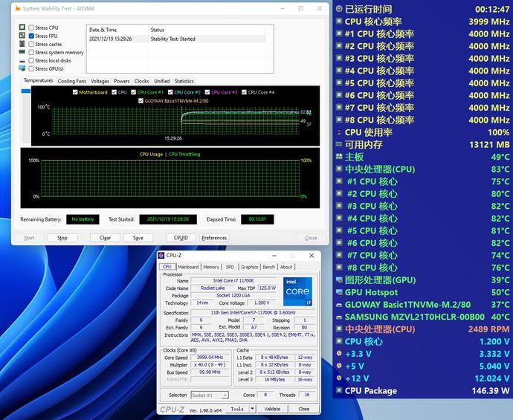Enable the Stress CPU checkbox
The width and height of the screenshot is (513, 420).
tap(31, 28)
